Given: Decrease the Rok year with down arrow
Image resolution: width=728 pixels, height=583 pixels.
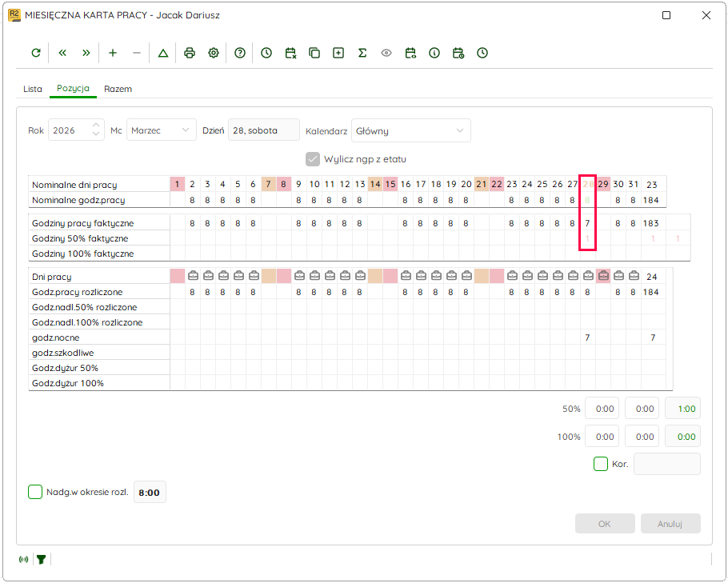Looking at the screenshot, I should coord(96,134).
